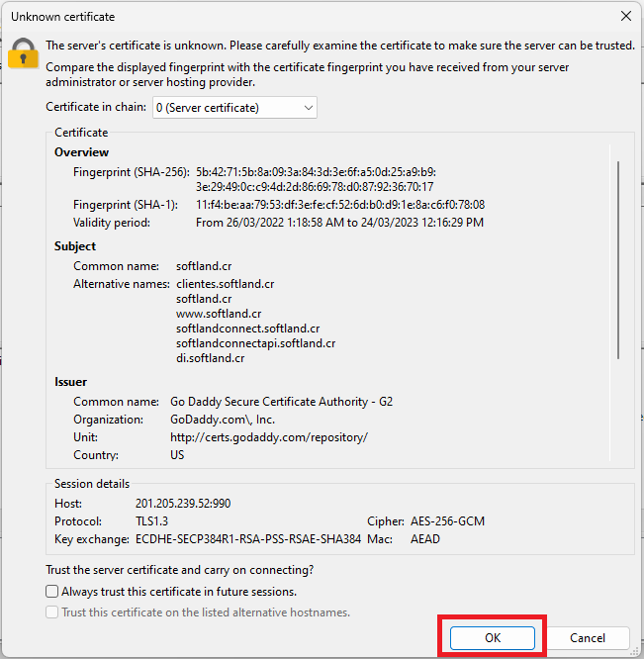The image size is (644, 659).
Task: Click the certs.godaddy.com repository URL
Action: tap(269, 437)
